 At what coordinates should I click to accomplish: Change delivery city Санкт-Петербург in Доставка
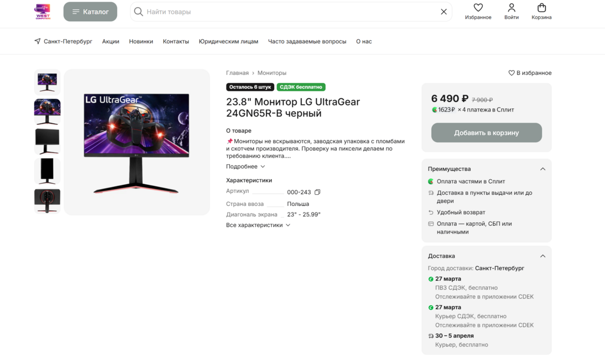(500, 268)
